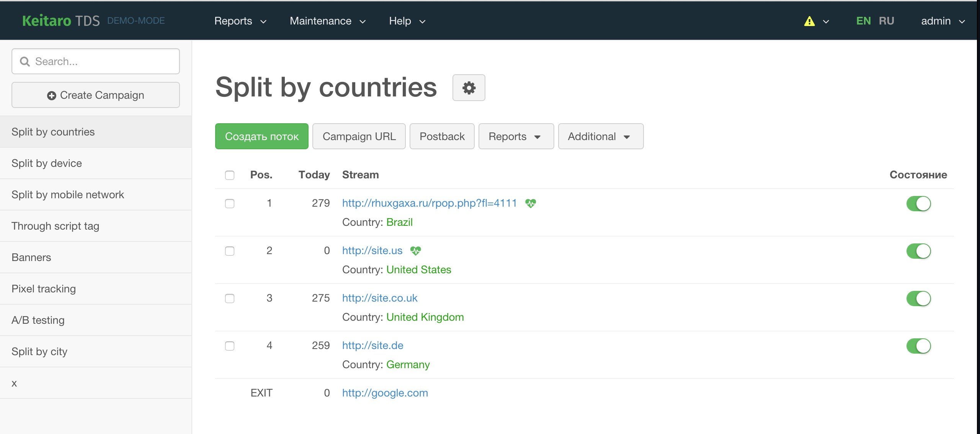Image resolution: width=980 pixels, height=434 pixels.
Task: Disable the United Kingdom stream toggle
Action: click(918, 299)
